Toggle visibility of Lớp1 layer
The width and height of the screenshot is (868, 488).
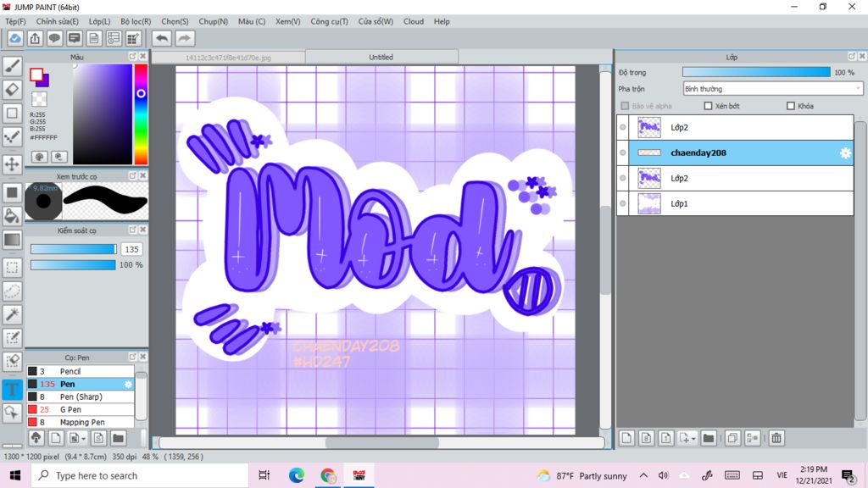tap(623, 203)
